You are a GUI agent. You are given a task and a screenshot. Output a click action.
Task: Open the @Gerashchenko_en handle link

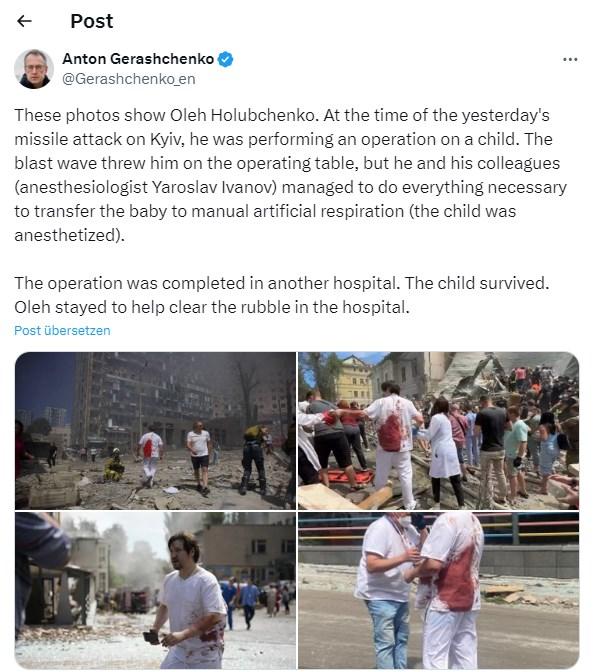coord(129,79)
